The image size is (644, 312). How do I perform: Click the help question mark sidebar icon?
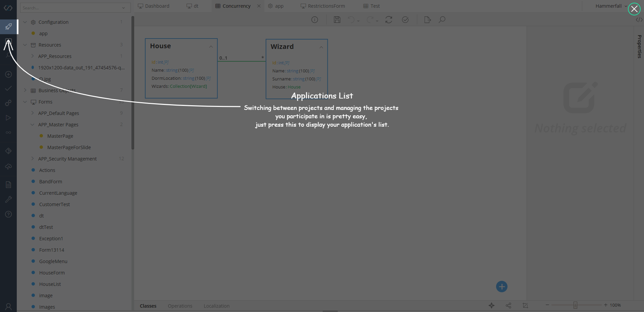(x=8, y=214)
